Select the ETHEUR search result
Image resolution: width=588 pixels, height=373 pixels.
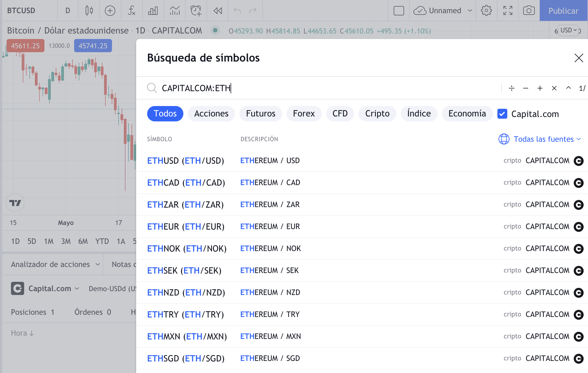(x=186, y=227)
